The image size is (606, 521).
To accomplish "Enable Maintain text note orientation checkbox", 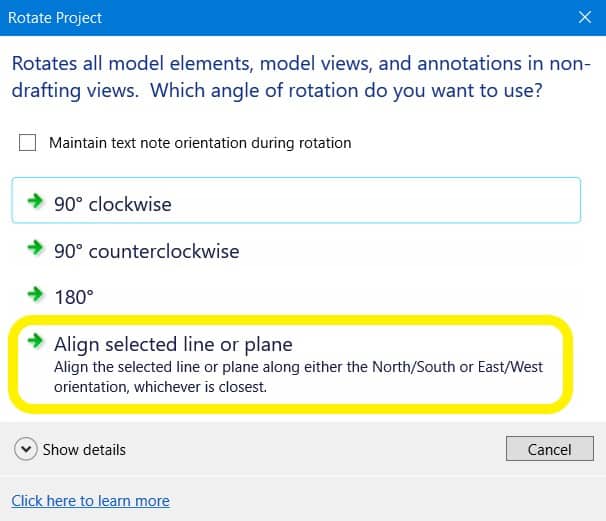I will tap(28, 143).
